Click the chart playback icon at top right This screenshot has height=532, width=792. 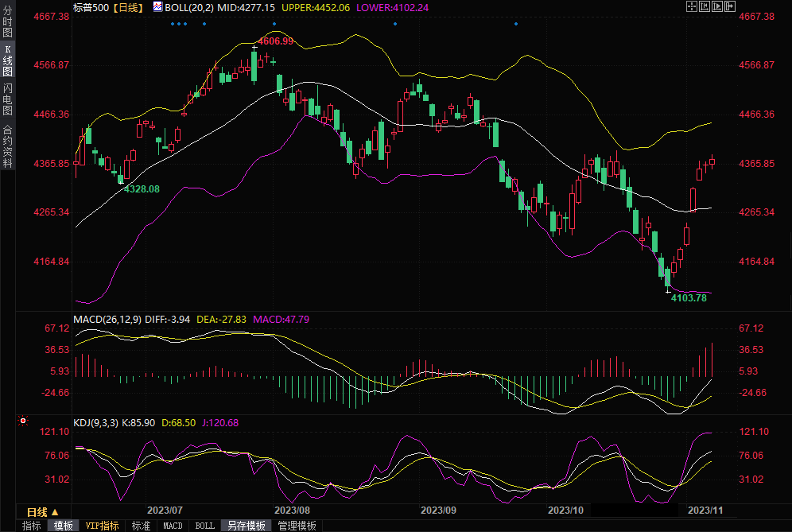coord(716,6)
